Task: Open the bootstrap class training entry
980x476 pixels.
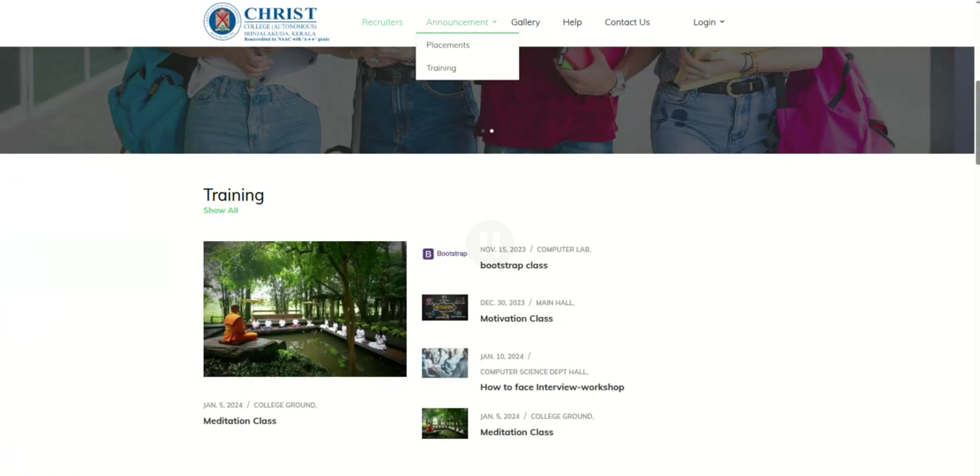Action: click(x=514, y=265)
